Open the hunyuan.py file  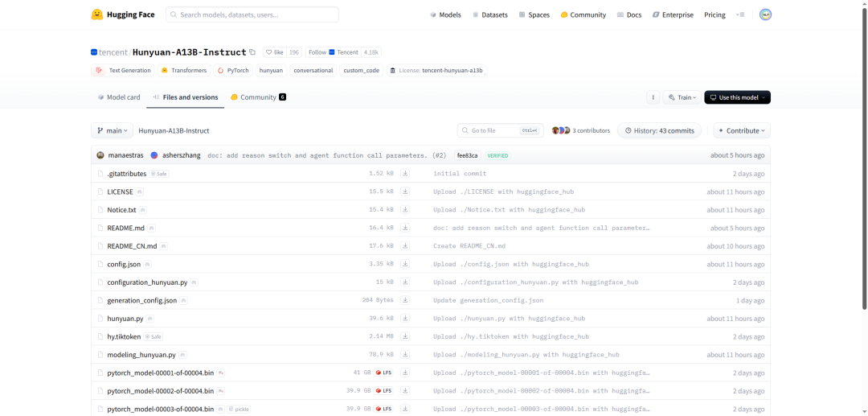click(125, 319)
